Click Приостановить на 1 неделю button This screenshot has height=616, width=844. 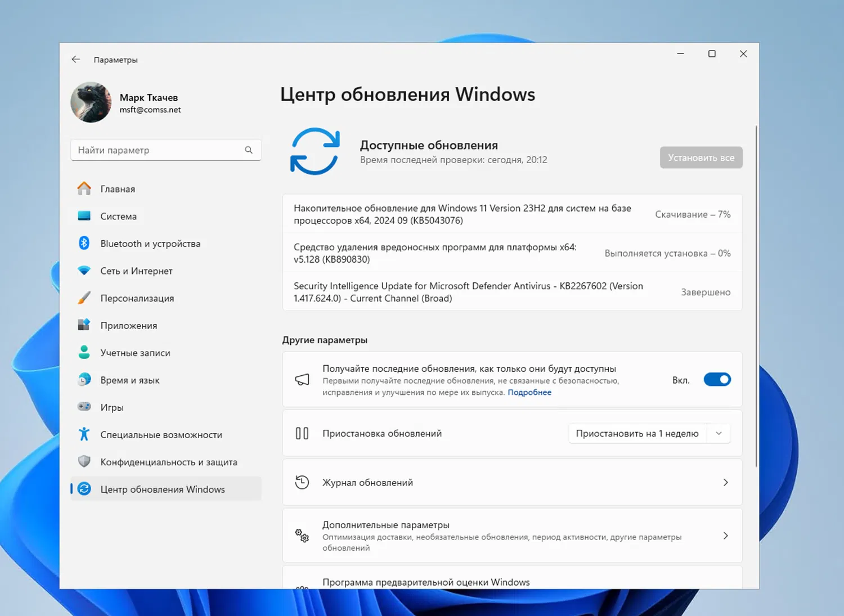[x=637, y=433]
